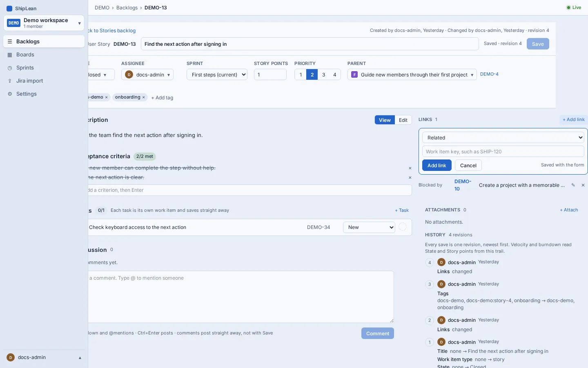Set priority to 2

click(x=312, y=75)
